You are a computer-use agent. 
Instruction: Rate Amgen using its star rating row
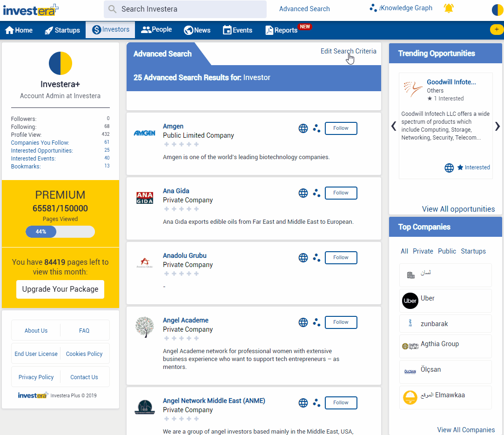click(181, 144)
